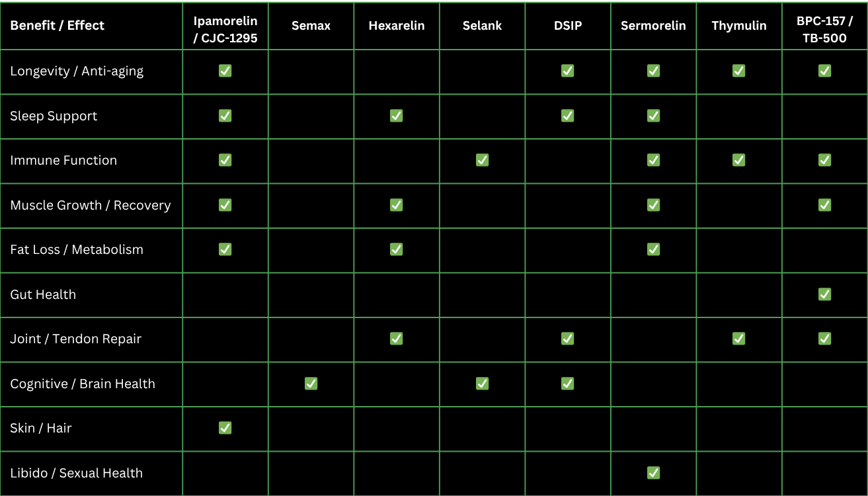
Task: Select the Semax column header
Action: [x=311, y=26]
